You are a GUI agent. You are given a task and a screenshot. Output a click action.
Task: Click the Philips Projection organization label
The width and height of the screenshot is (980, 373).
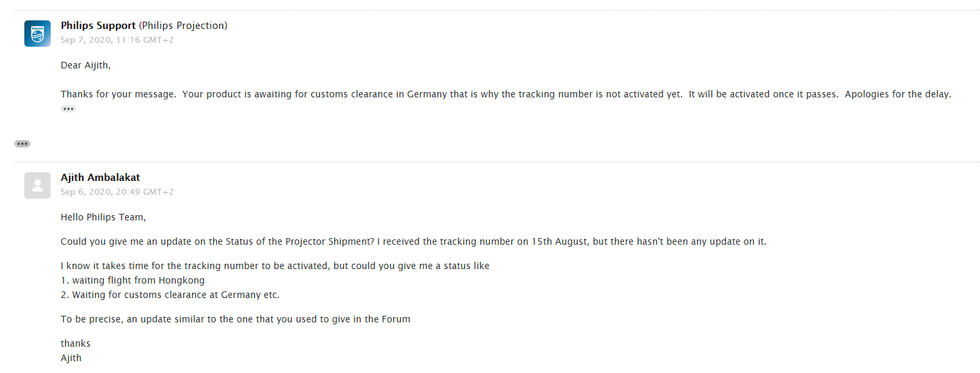point(184,26)
